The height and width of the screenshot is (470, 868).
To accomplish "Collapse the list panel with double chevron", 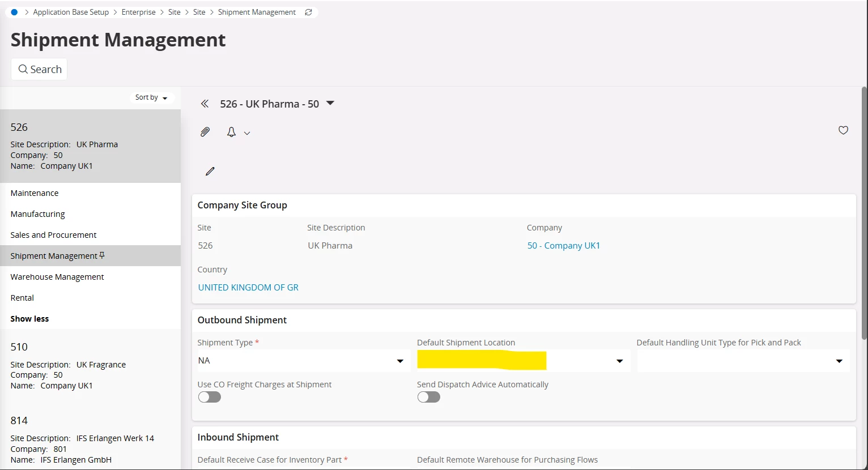I will [x=205, y=104].
